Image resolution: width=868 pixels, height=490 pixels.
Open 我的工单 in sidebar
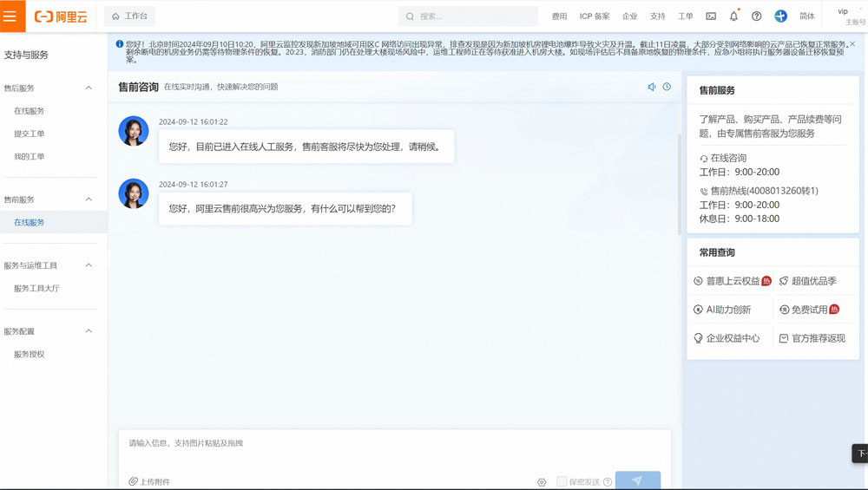(x=30, y=156)
